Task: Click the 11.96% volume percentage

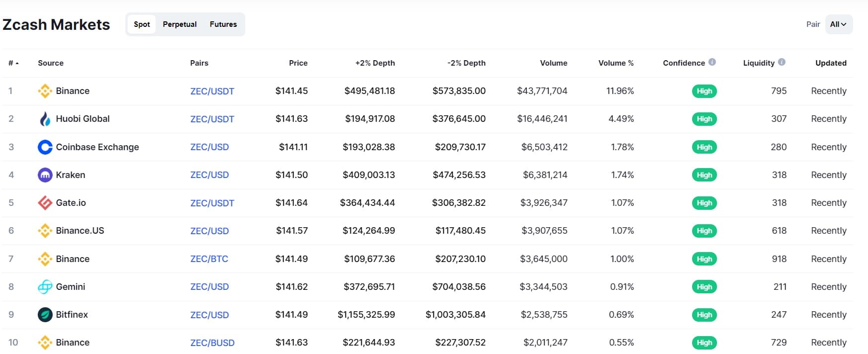Action: coord(620,91)
